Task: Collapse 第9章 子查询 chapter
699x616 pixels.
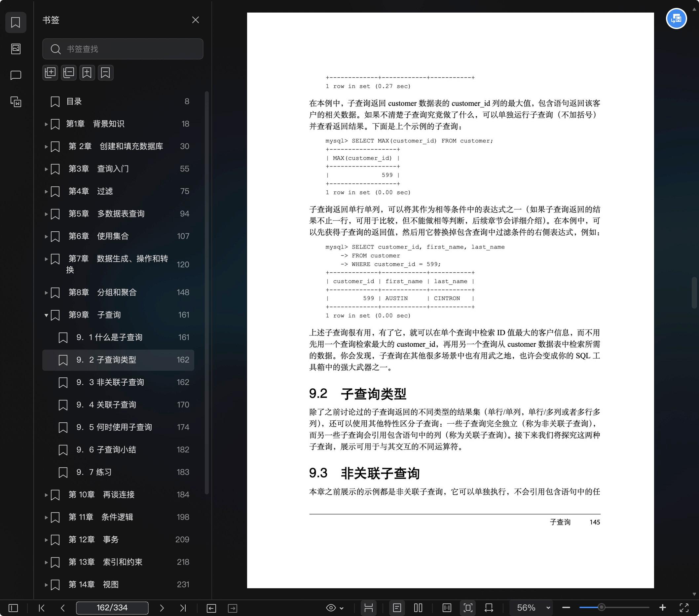Action: pyautogui.click(x=46, y=315)
